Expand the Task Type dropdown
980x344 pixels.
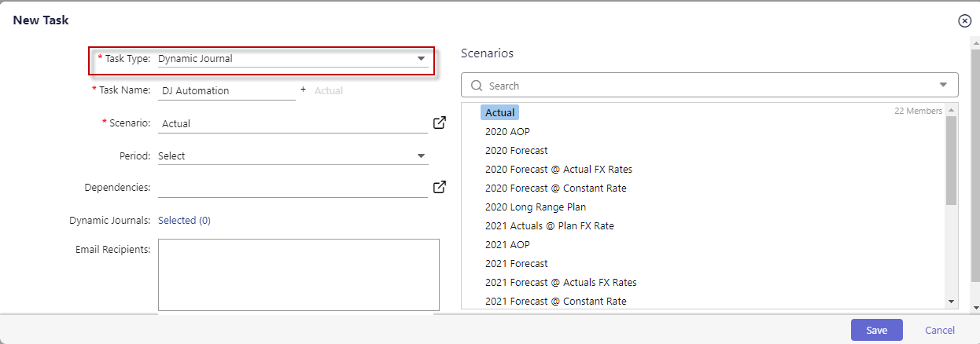click(421, 59)
